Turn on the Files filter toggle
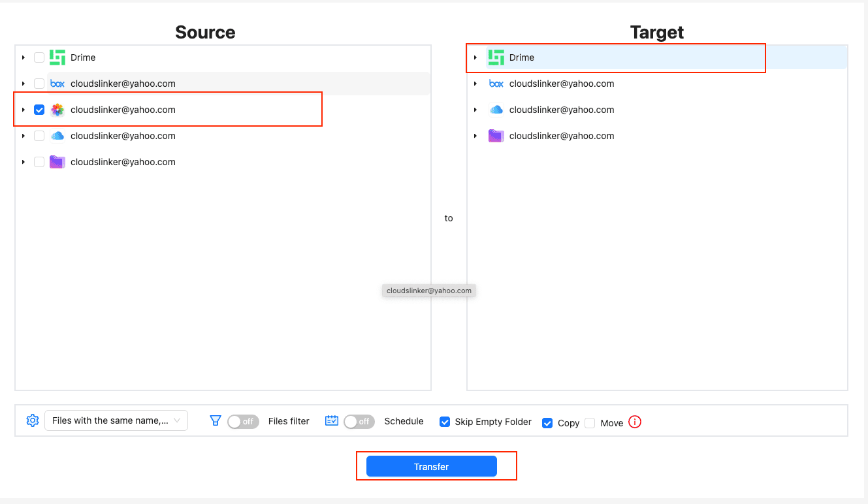 [242, 421]
